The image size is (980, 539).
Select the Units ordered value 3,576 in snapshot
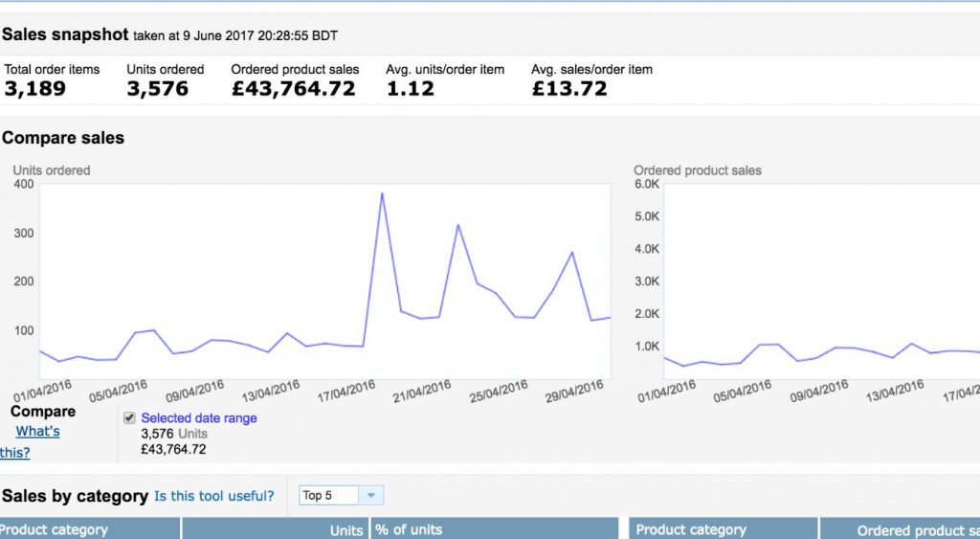click(x=158, y=88)
